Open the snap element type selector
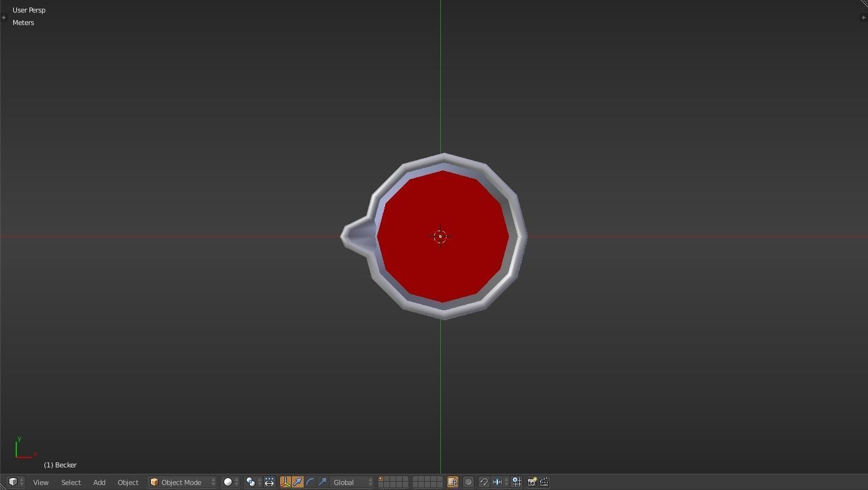This screenshot has height=490, width=868. click(x=500, y=482)
